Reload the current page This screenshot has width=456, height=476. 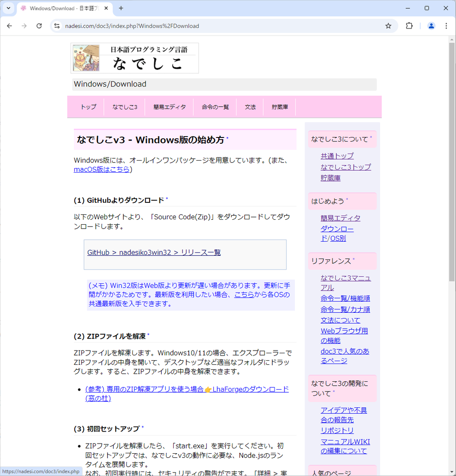(x=39, y=26)
